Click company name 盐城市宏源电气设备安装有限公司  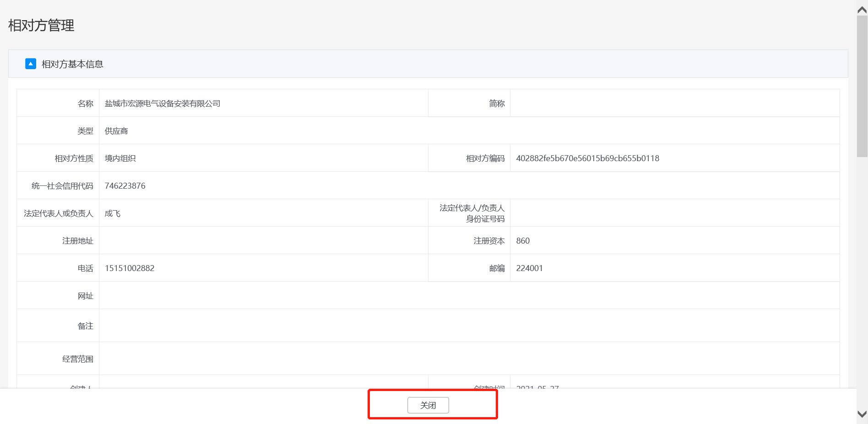[163, 103]
